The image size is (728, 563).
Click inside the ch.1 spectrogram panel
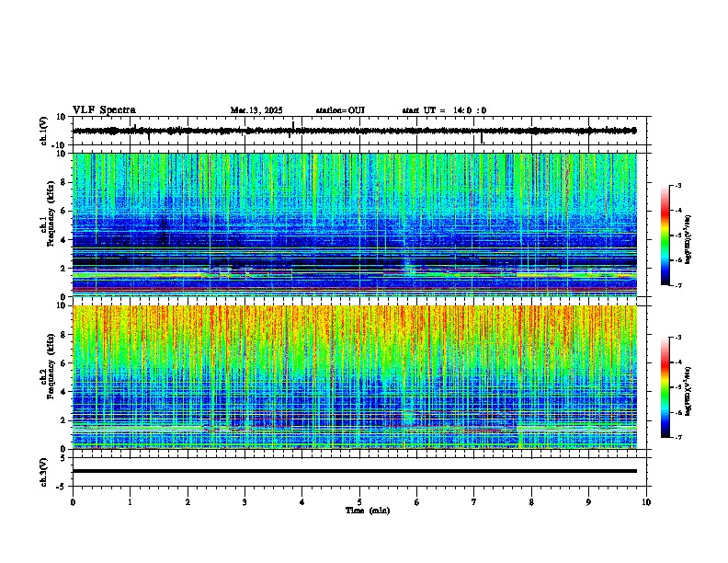click(x=355, y=224)
